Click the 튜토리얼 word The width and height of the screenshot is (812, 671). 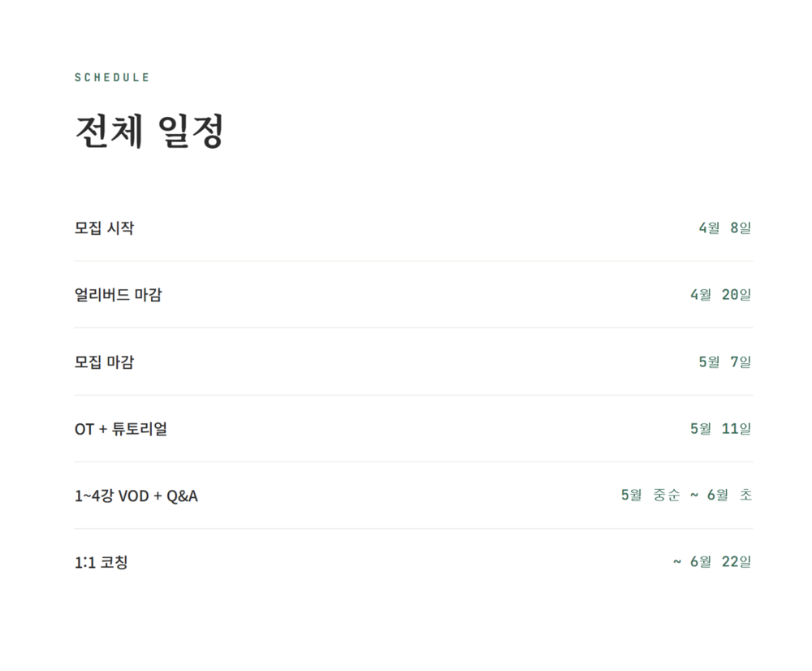tap(139, 429)
